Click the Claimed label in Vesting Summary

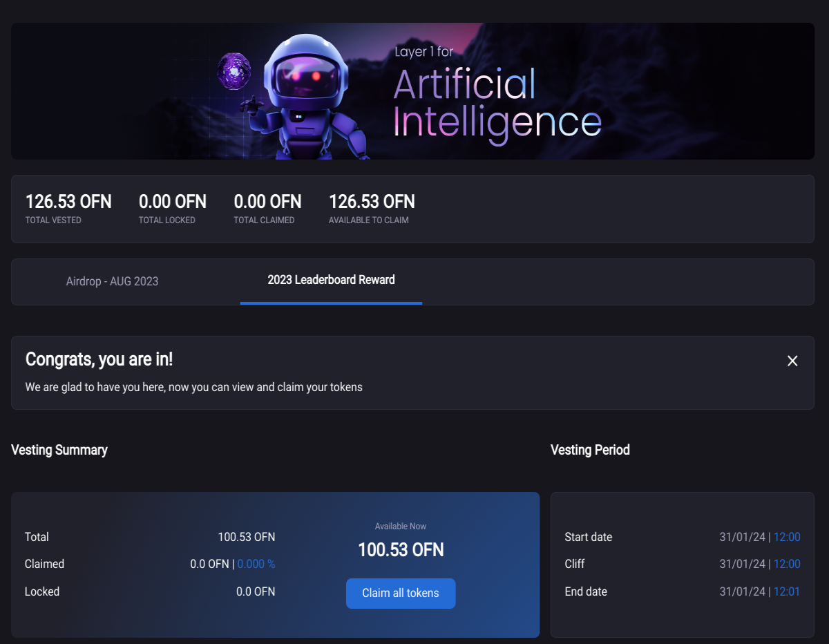pos(44,564)
